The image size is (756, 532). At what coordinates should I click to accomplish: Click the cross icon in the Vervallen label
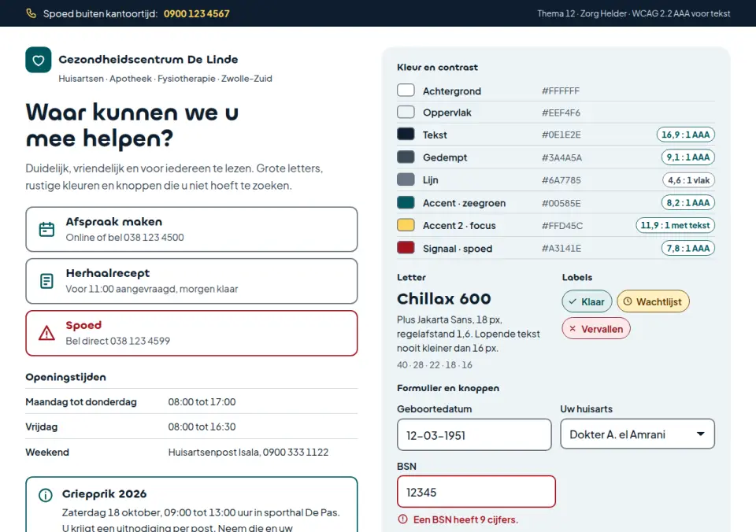[x=573, y=329]
